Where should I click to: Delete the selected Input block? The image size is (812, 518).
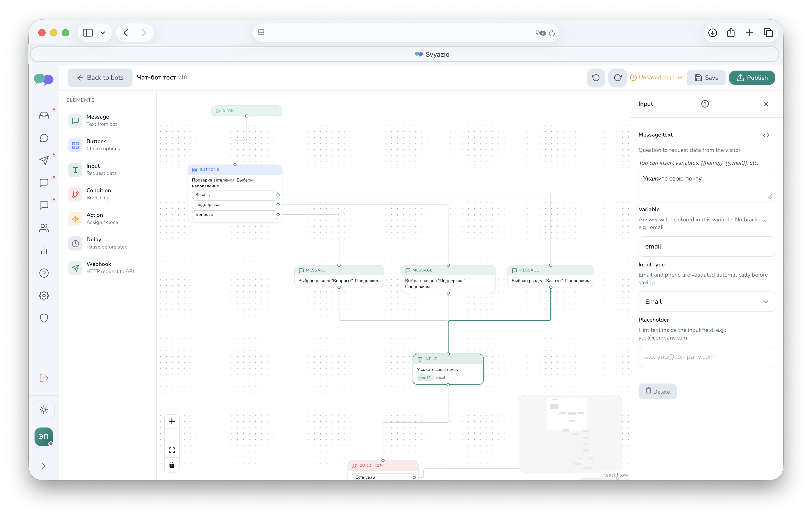[x=657, y=391]
